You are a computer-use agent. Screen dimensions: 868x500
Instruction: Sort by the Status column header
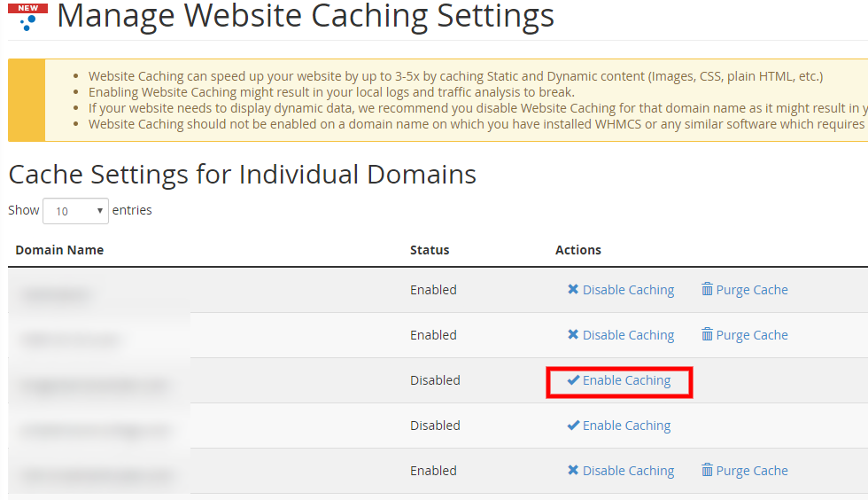(430, 250)
